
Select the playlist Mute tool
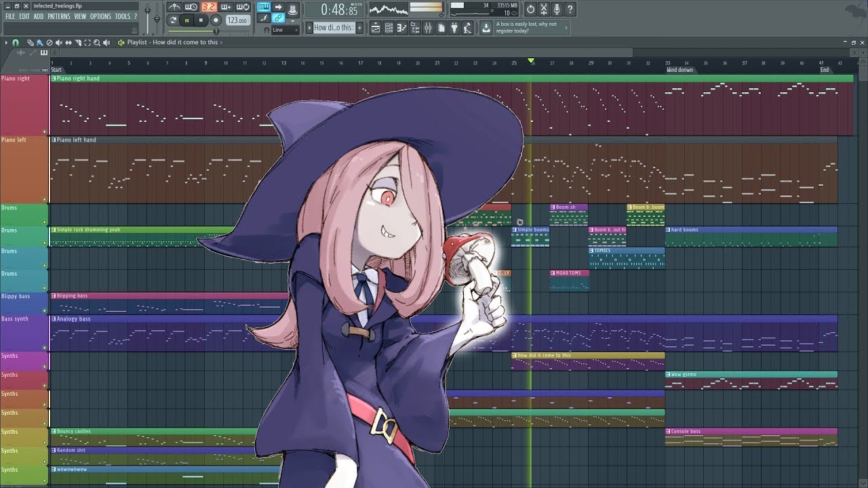(59, 42)
